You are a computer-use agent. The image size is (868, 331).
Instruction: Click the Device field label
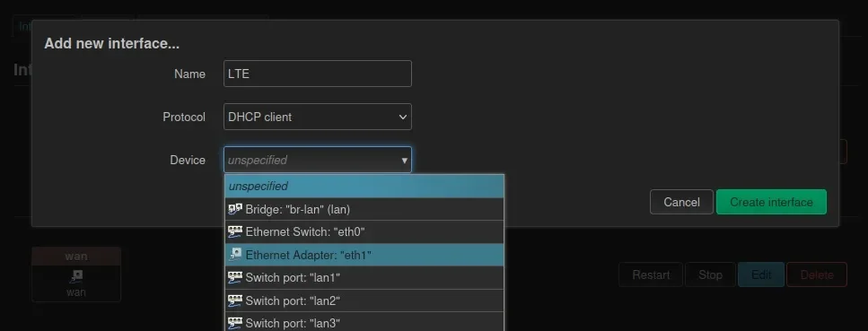pyautogui.click(x=188, y=160)
